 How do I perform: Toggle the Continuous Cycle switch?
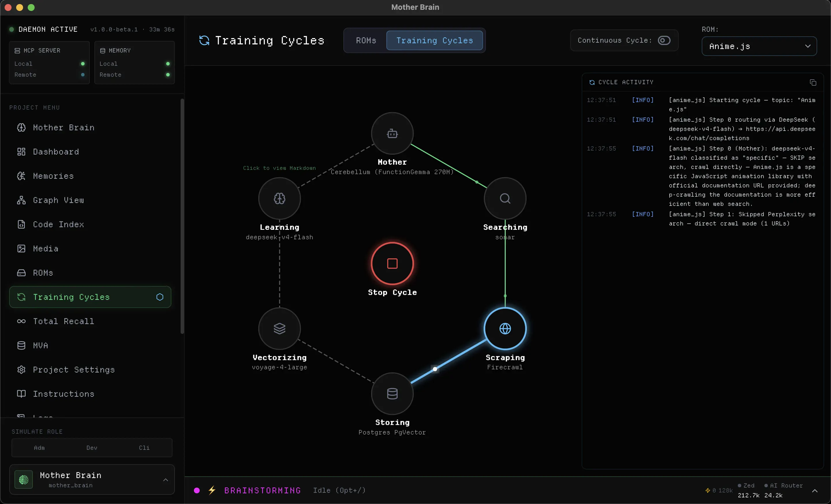(664, 40)
